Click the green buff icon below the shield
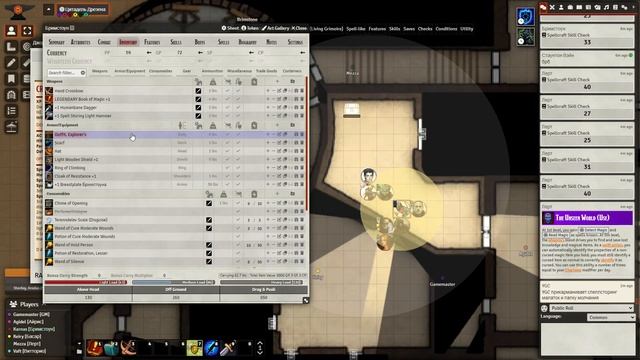This screenshot has height=360, width=640. click(525, 37)
